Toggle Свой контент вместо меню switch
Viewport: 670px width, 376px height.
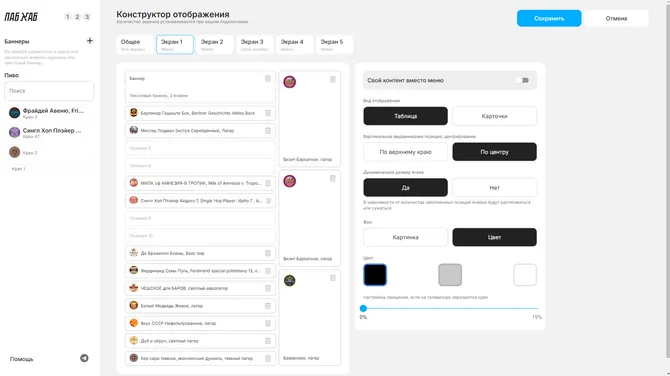click(522, 80)
